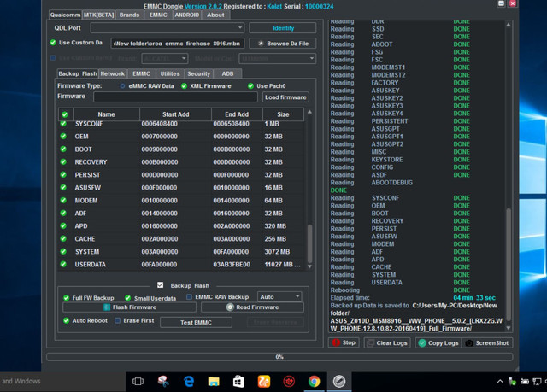Open the Utilites sub-tab
This screenshot has width=547, height=392.
(170, 73)
